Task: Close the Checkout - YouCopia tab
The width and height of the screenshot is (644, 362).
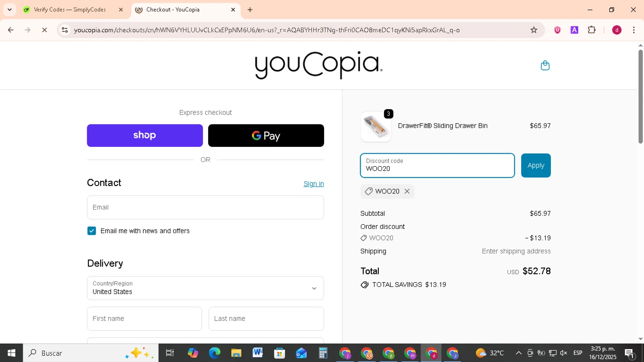Action: (233, 9)
